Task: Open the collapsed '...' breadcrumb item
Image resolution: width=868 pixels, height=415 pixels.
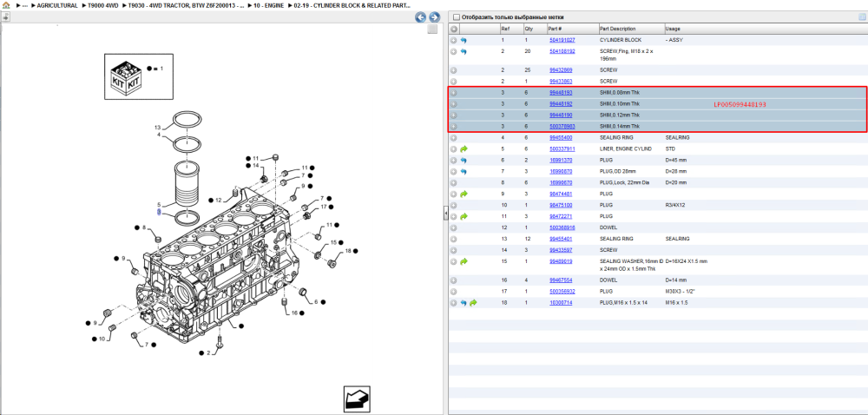Action: coord(25,5)
